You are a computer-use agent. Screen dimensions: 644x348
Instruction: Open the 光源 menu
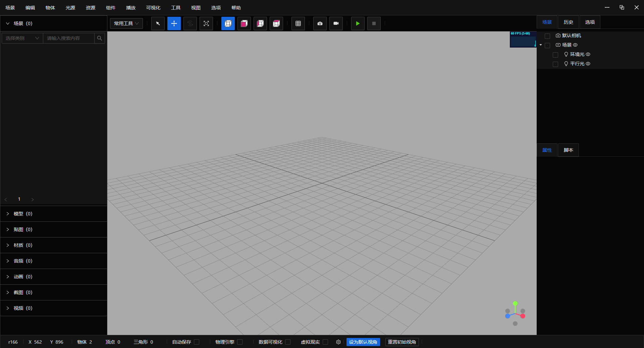click(x=70, y=8)
